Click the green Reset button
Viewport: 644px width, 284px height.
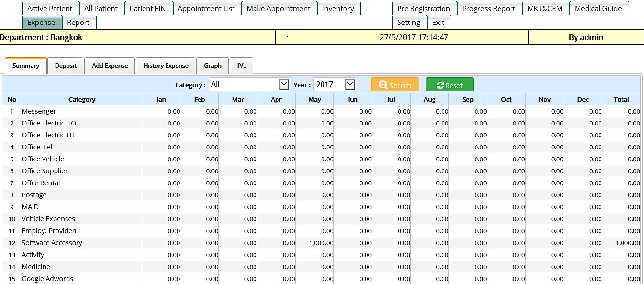pyautogui.click(x=449, y=85)
